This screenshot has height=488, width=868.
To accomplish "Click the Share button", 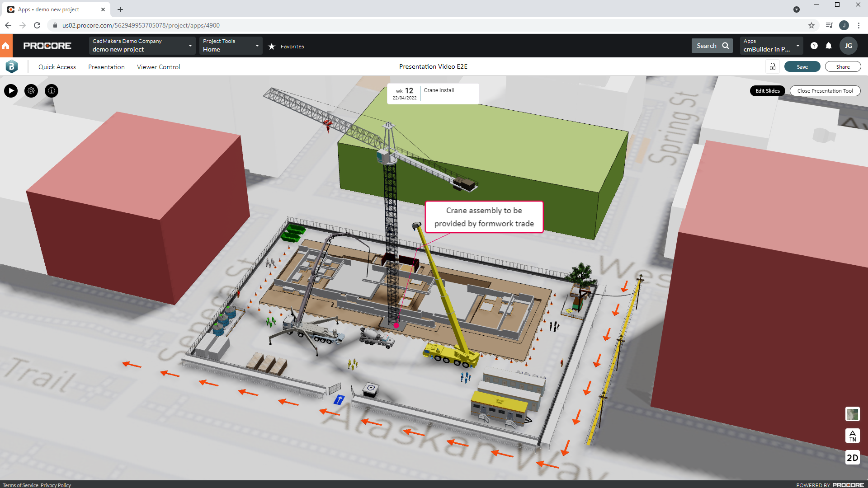I will [x=843, y=67].
